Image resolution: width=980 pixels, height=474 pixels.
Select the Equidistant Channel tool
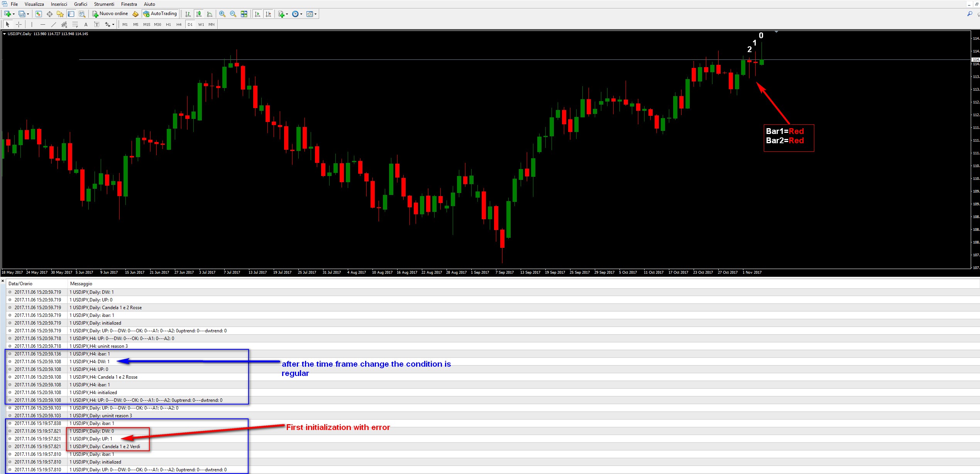point(64,24)
